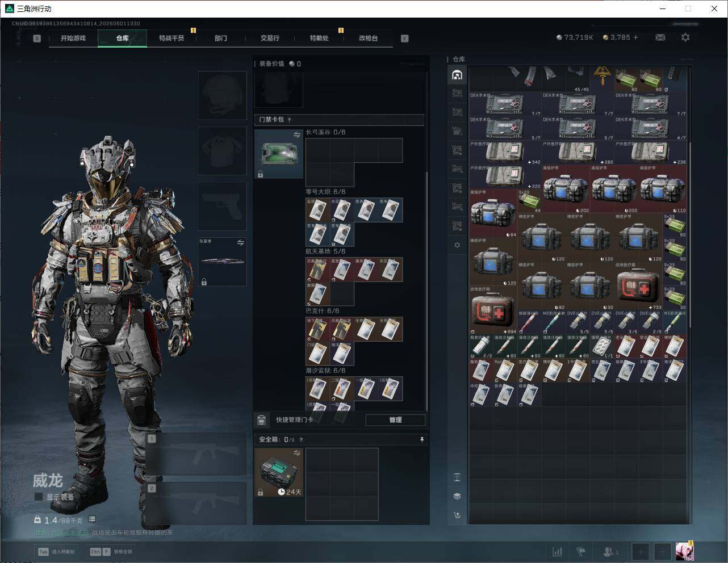Select the 户外医疗箱 item showing +220
Viewport: 728px width, 563px height.
click(x=505, y=177)
